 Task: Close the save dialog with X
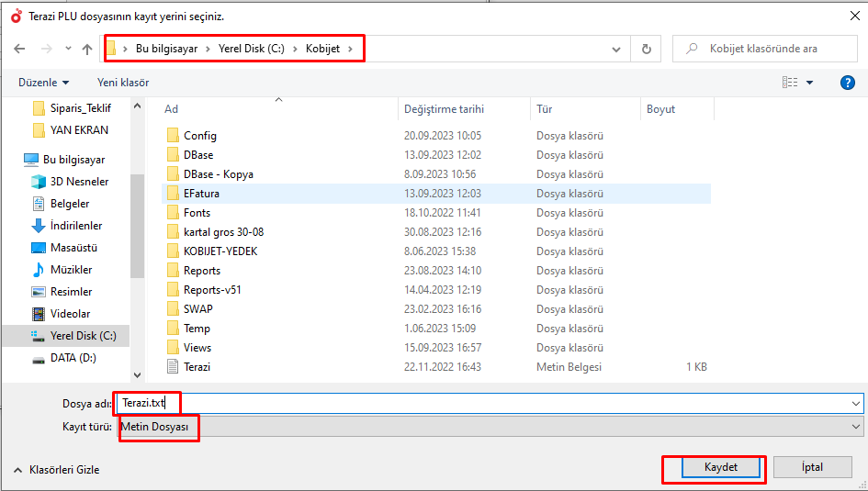[855, 16]
